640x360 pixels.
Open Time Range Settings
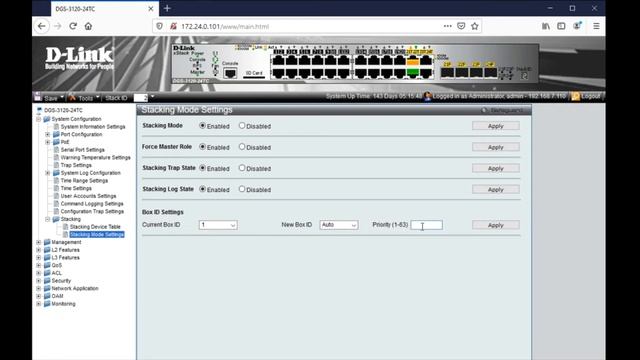pos(84,180)
